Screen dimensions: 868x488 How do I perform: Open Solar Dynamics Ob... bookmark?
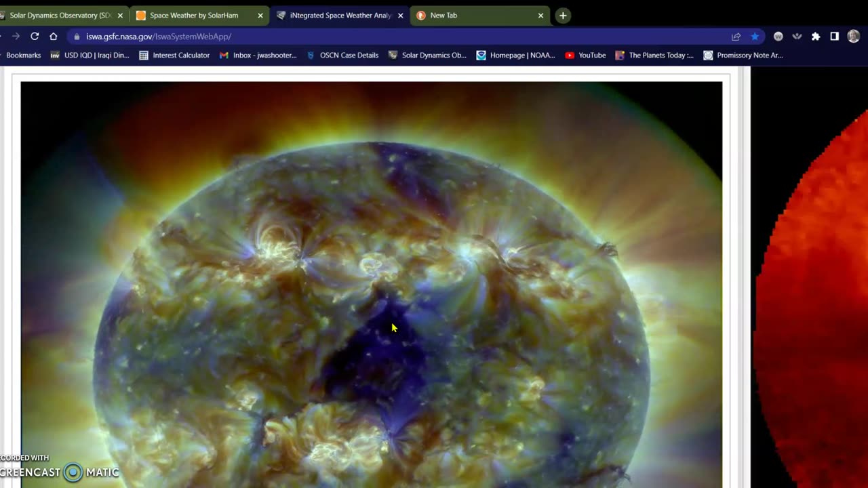tap(427, 56)
